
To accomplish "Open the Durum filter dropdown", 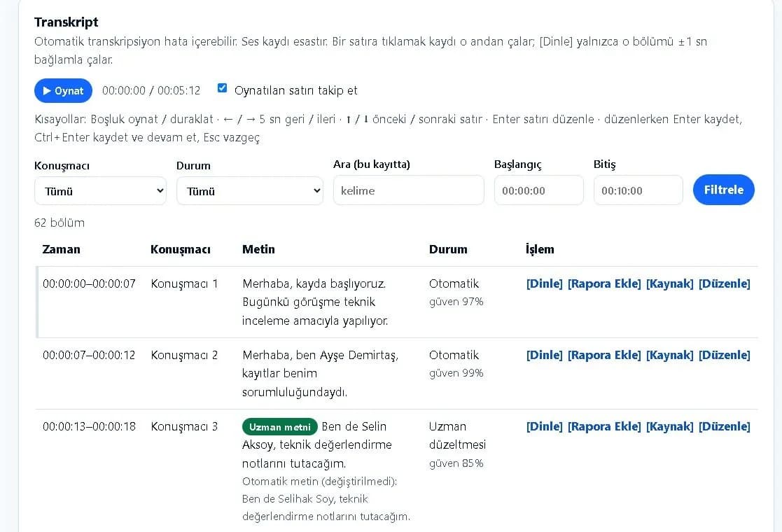I will 250,191.
